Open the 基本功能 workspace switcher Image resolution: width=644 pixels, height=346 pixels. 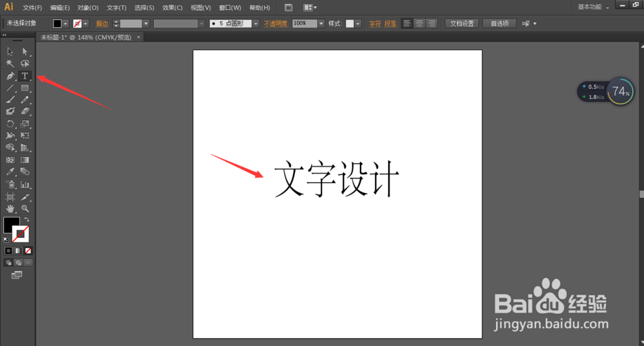[593, 7]
